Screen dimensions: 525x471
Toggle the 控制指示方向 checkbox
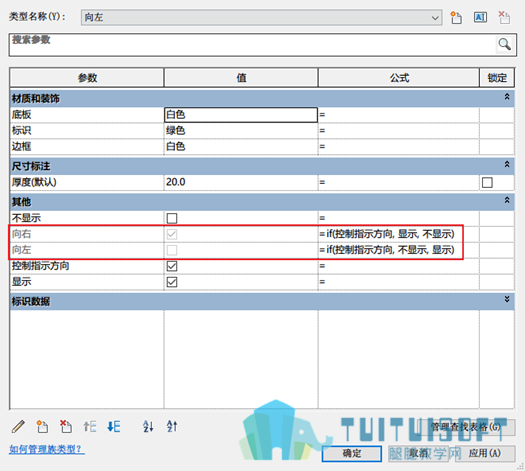click(x=172, y=266)
